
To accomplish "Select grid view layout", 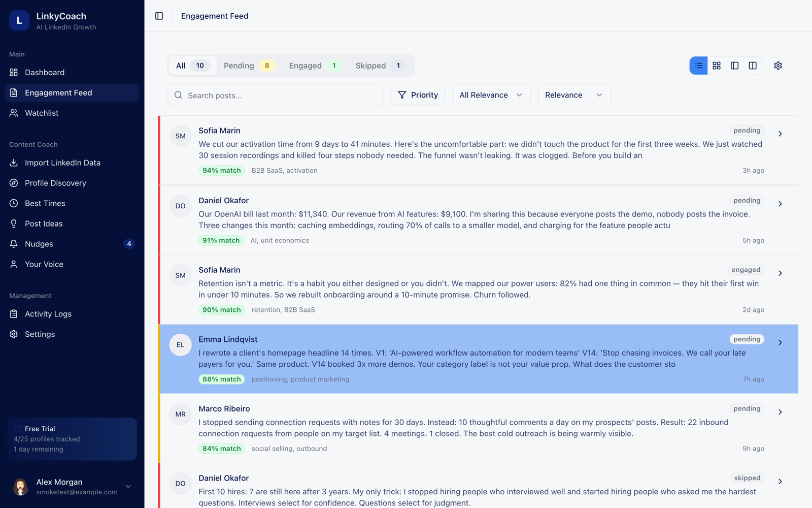I will point(717,66).
